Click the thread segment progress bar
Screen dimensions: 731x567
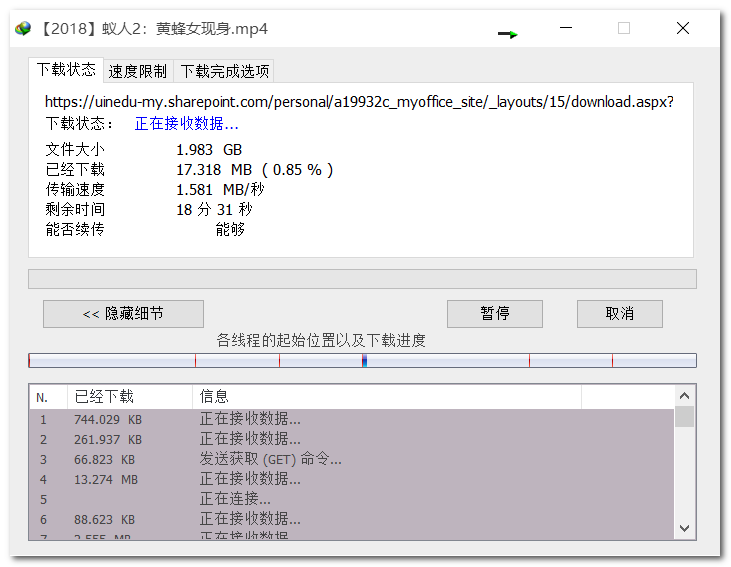[x=362, y=360]
